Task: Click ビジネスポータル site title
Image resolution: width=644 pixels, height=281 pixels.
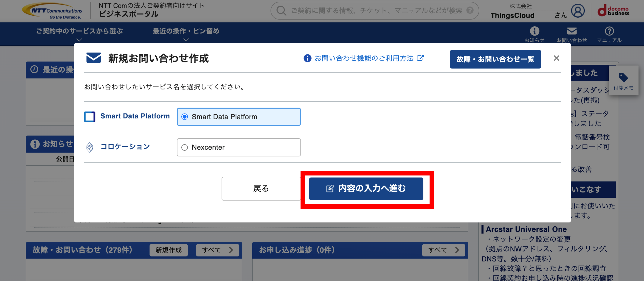Action: tap(129, 14)
